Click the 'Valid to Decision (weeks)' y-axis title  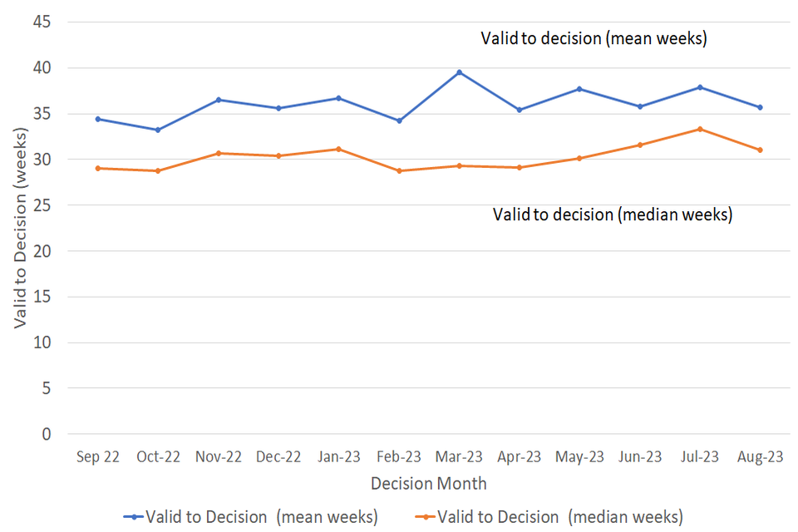click(x=22, y=229)
